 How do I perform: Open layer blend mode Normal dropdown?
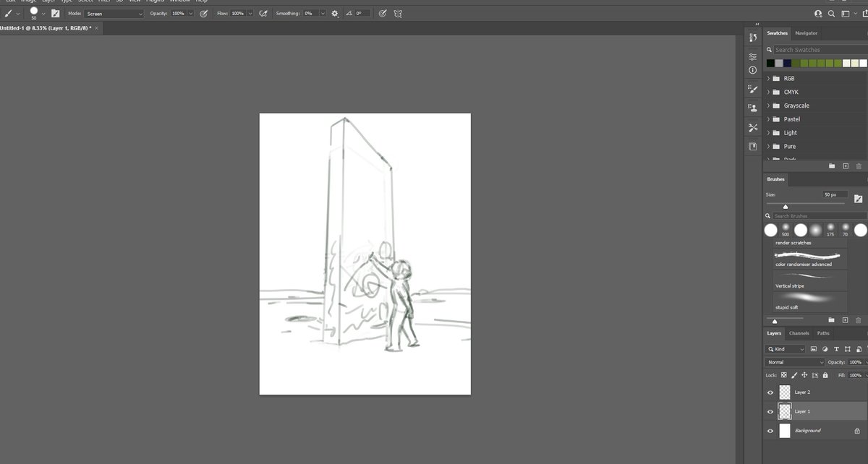(795, 362)
